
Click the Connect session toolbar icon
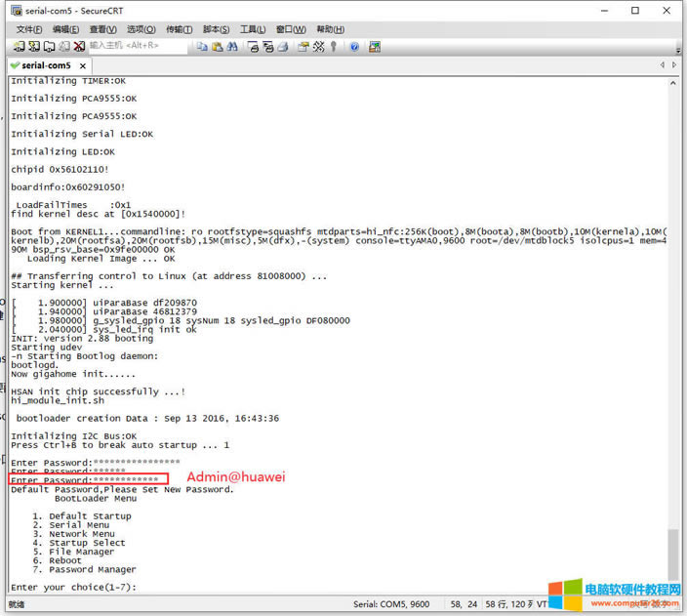coord(20,46)
